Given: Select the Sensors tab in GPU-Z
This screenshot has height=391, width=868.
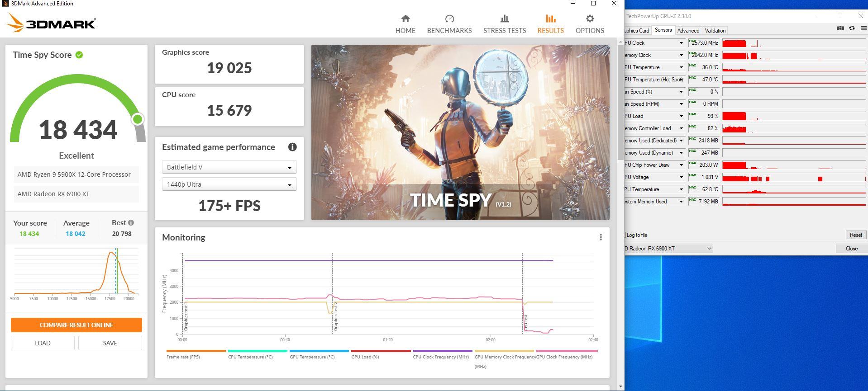Looking at the screenshot, I should [663, 30].
